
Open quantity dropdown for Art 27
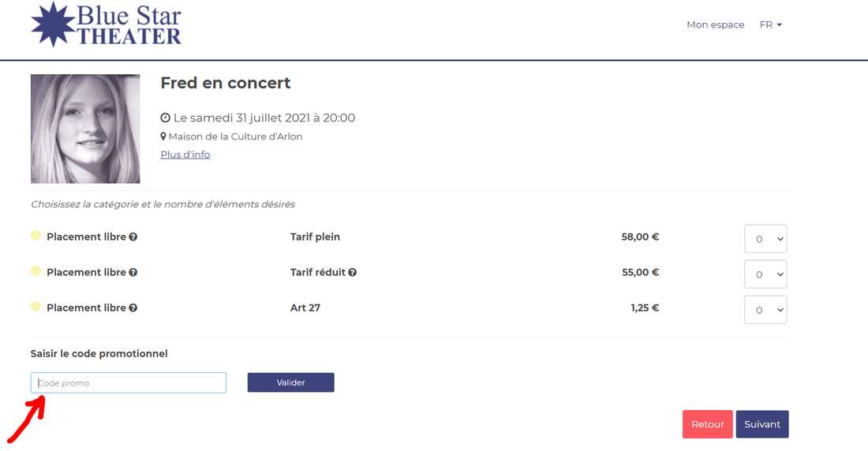click(x=765, y=310)
